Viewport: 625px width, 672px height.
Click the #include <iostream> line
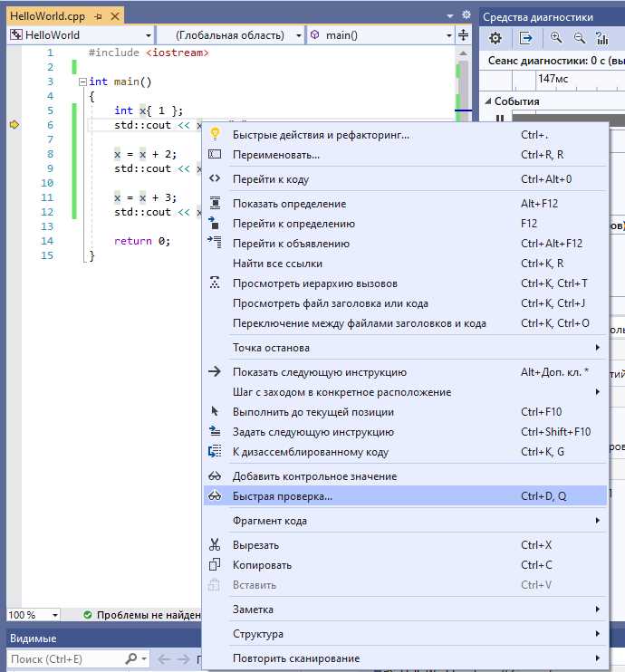tap(149, 53)
